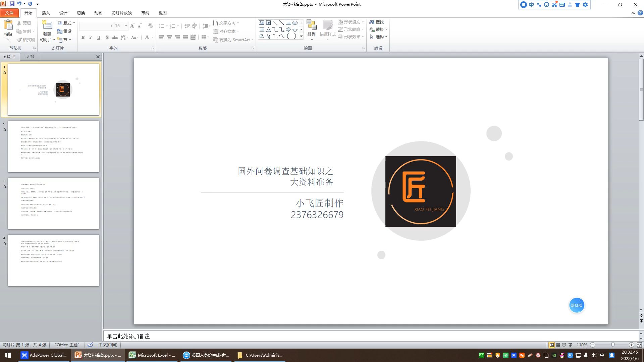
Task: Open the Align Text dropdown
Action: tap(226, 32)
